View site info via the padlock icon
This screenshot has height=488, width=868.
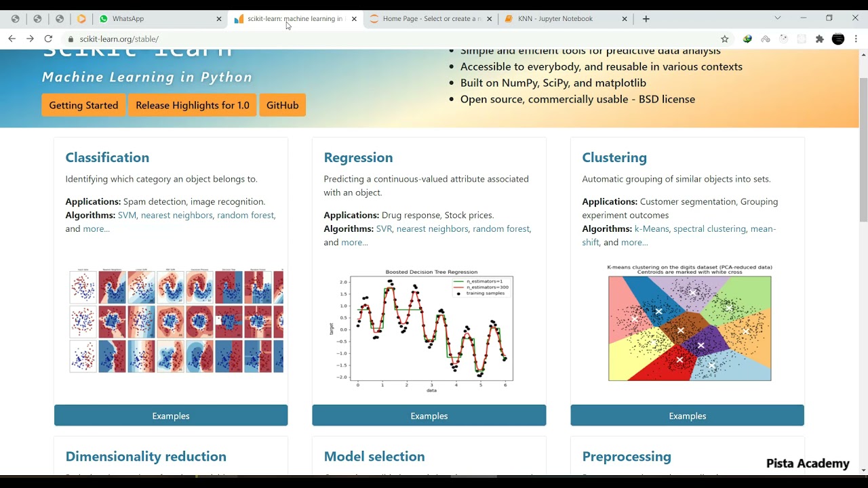coord(71,39)
